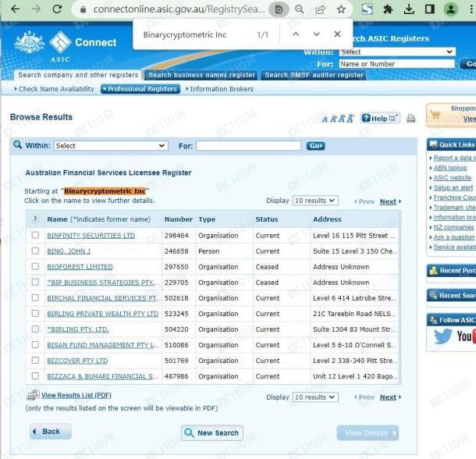Image resolution: width=476 pixels, height=459 pixels.
Task: Open BIZCOVER PTY LTD link
Action: pos(77,361)
